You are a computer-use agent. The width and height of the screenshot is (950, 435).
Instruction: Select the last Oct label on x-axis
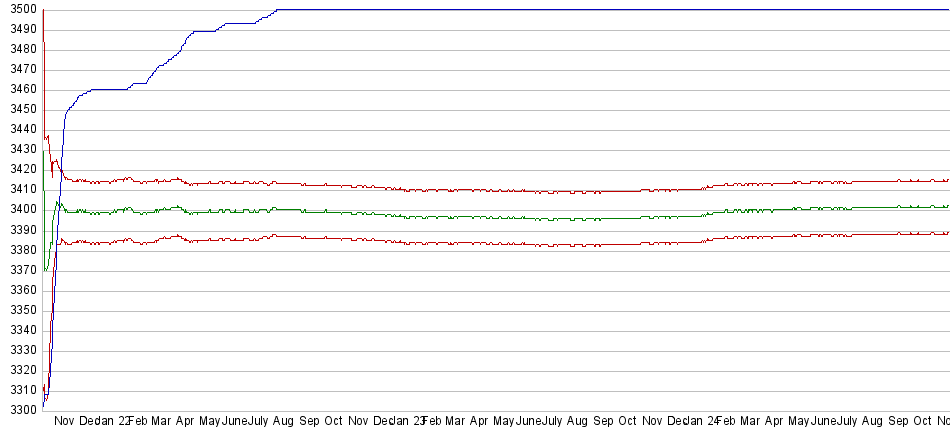pos(922,422)
